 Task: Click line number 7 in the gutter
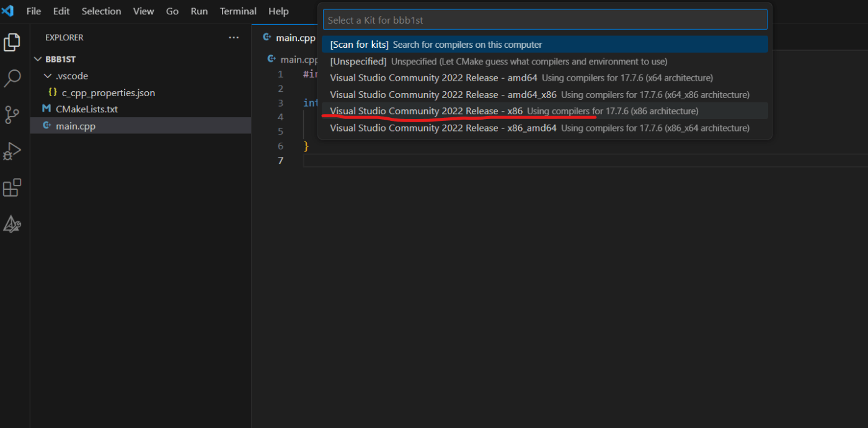(x=280, y=161)
